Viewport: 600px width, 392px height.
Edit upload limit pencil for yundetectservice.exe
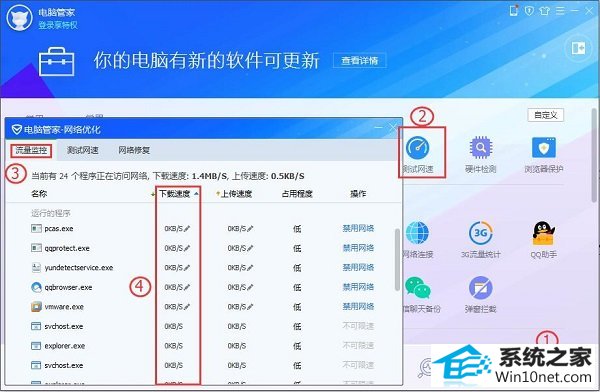pyautogui.click(x=250, y=268)
